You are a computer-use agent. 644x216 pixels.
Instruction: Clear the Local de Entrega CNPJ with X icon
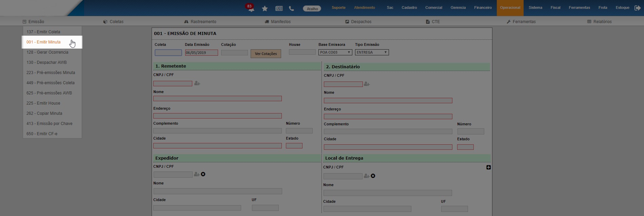pyautogui.click(x=373, y=176)
